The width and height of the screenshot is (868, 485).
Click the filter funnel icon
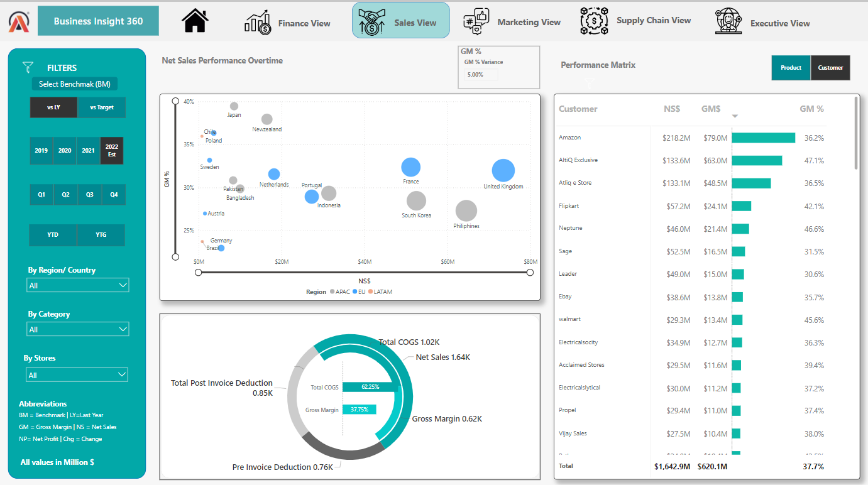click(28, 67)
